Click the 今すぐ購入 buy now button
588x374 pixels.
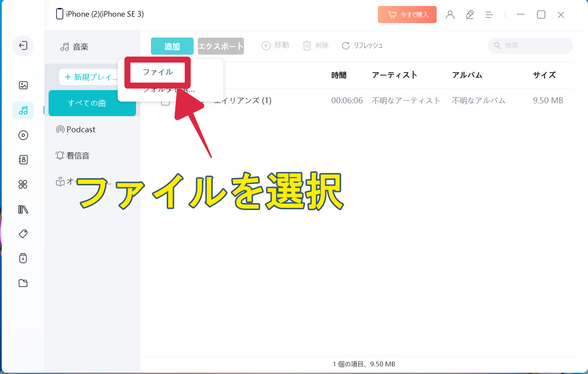(x=407, y=15)
